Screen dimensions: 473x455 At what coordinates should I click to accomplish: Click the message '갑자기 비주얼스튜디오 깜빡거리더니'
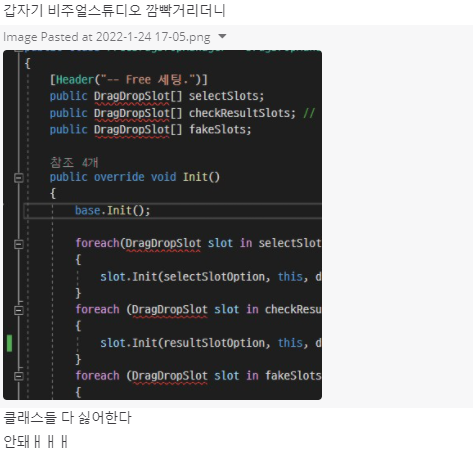click(x=114, y=11)
